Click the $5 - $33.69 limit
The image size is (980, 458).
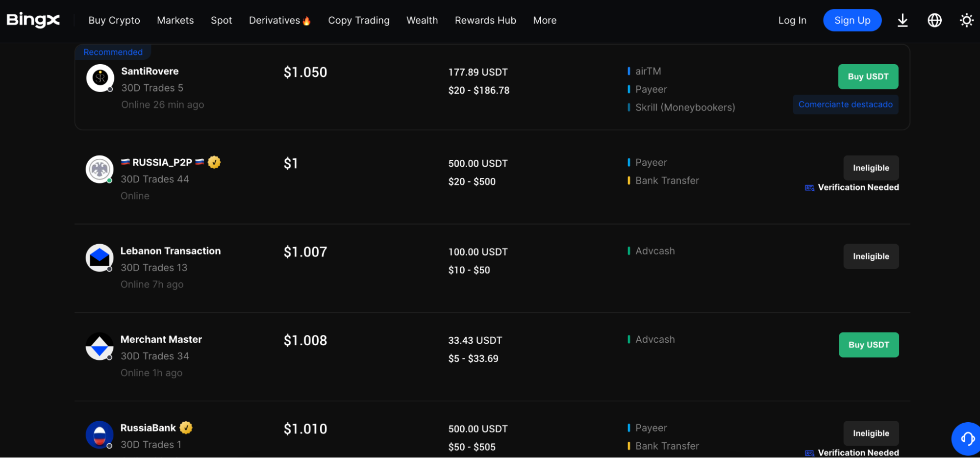[473, 358]
